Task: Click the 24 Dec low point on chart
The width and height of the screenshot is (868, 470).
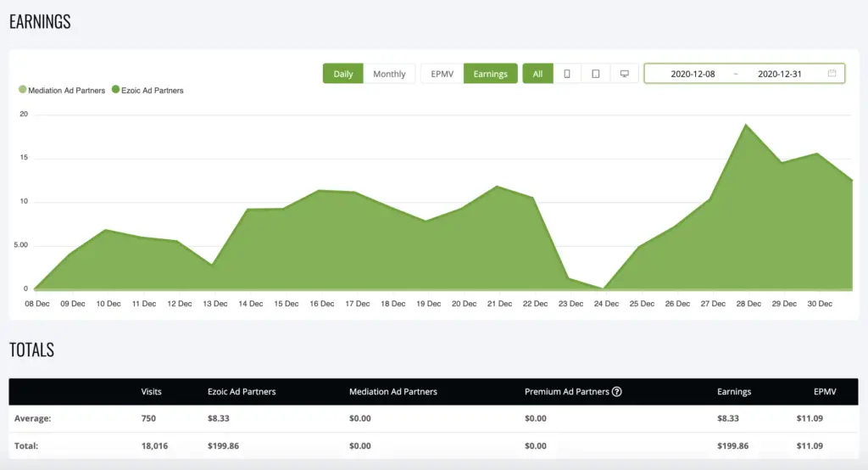Action: click(603, 288)
